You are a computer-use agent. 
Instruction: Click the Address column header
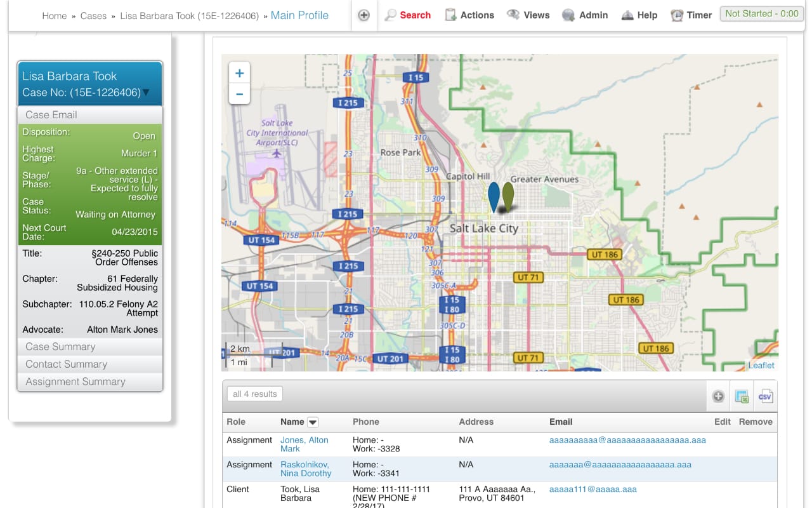click(476, 422)
